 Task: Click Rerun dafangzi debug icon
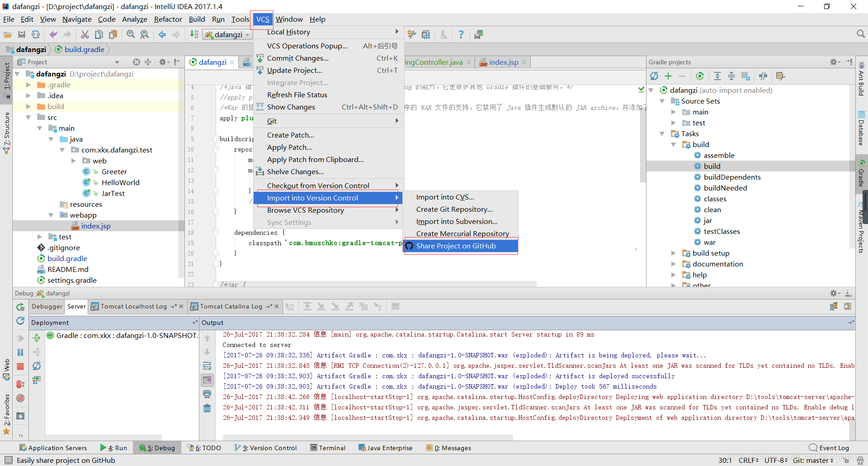20,307
